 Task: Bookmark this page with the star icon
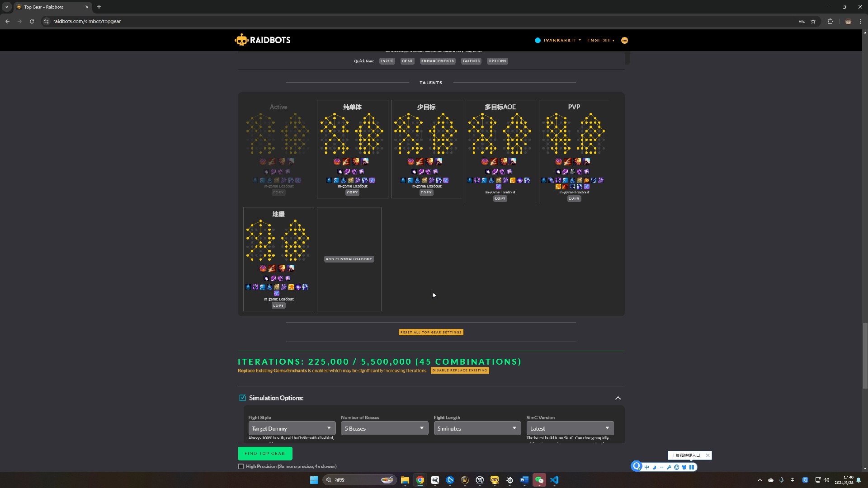pyautogui.click(x=813, y=21)
